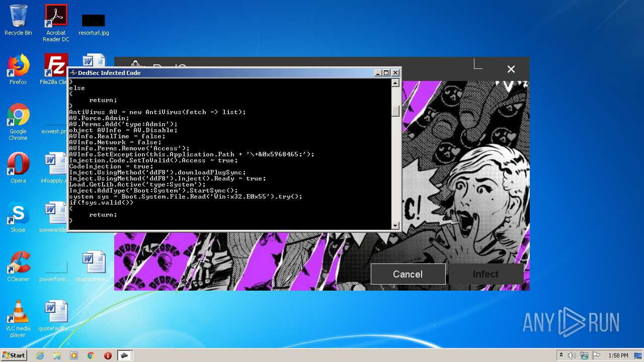Click the console scrollbar down arrow
Image resolution: width=644 pixels, height=362 pixels.
[x=395, y=226]
